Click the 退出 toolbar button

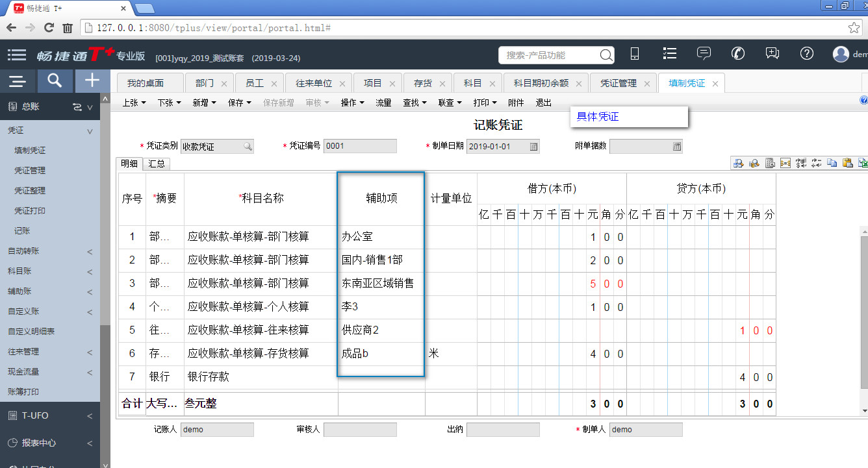coord(543,103)
